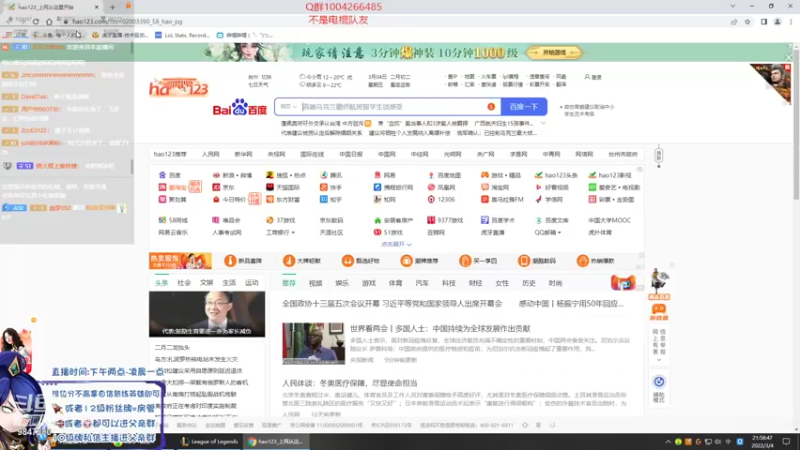
Task: Open the 世界看两会 article thumbnail image
Action: click(x=313, y=343)
